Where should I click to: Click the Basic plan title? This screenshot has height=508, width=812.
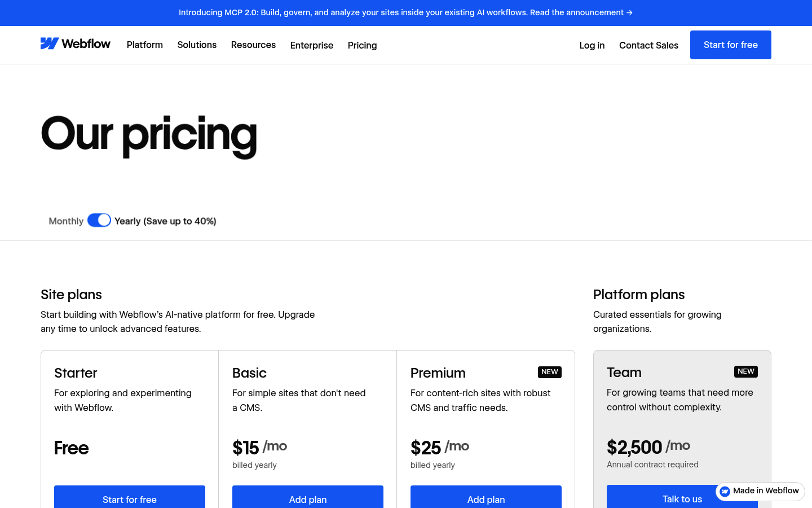(249, 373)
